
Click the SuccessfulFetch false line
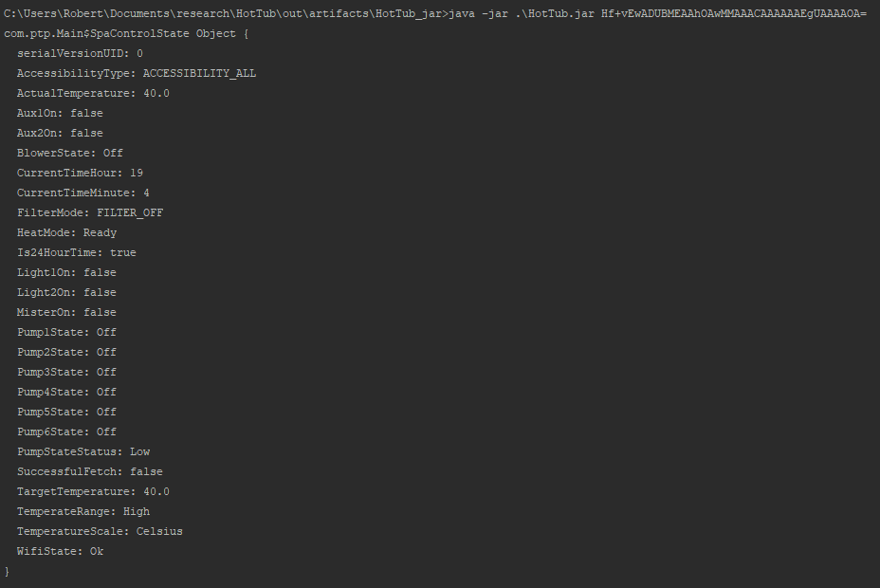pyautogui.click(x=90, y=472)
